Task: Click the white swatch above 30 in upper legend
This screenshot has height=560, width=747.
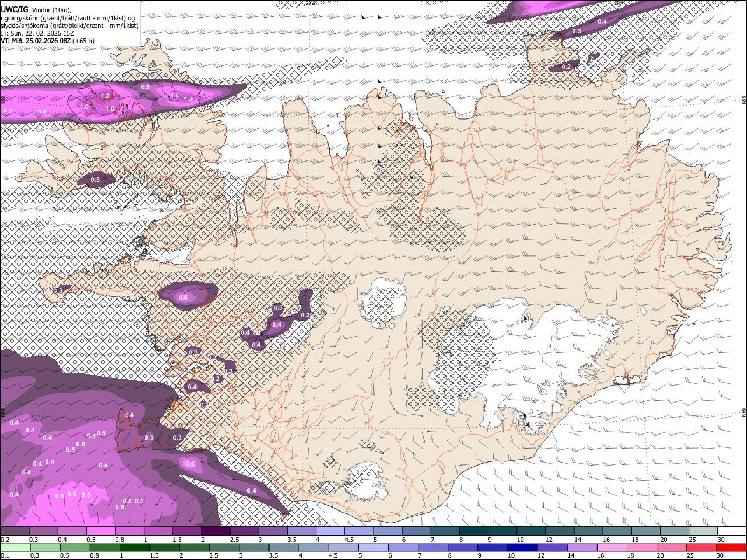Action: [732, 531]
